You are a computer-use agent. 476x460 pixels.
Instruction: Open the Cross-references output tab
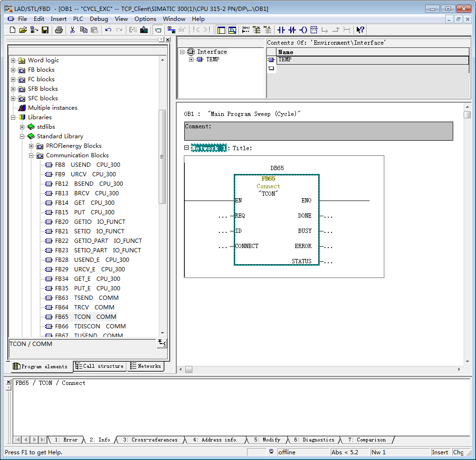coord(151,440)
